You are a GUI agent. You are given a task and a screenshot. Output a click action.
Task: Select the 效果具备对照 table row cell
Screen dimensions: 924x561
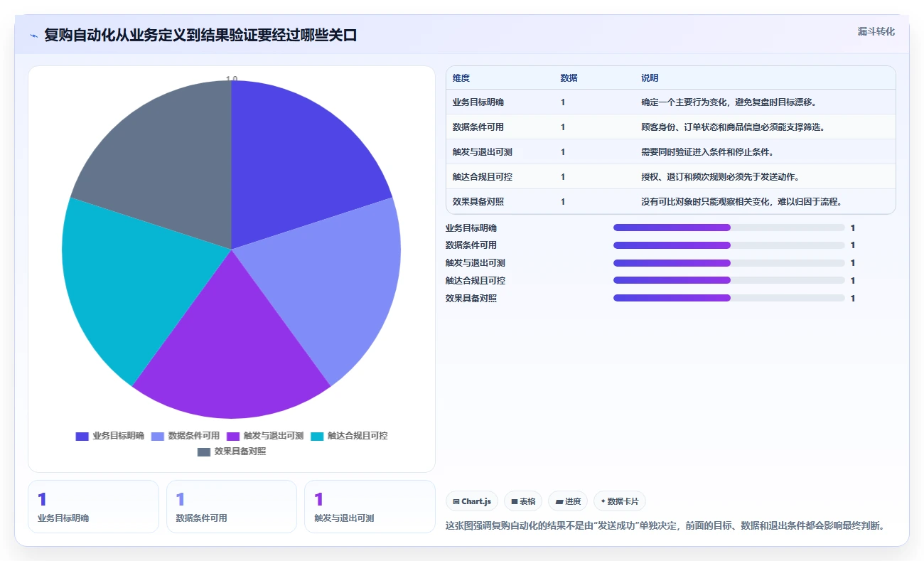478,202
